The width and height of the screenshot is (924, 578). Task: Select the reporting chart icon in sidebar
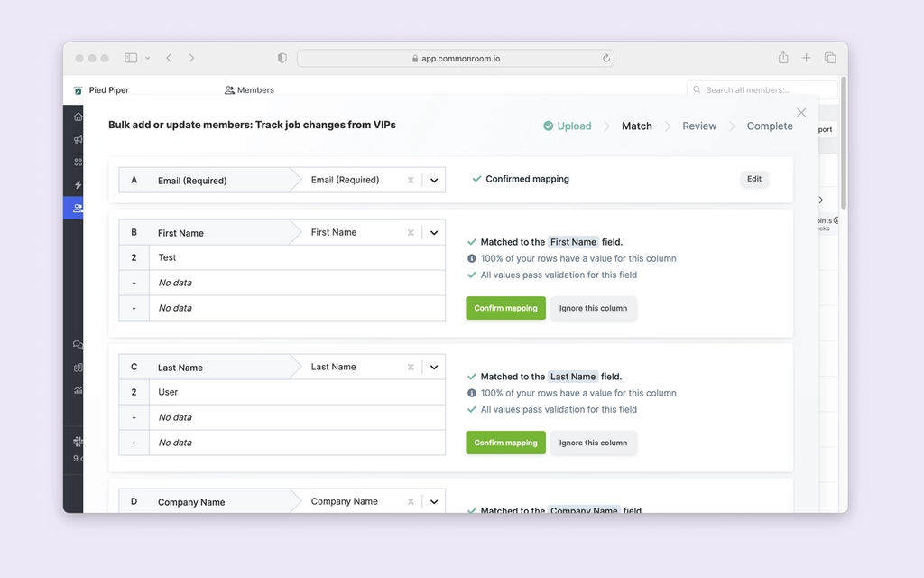coord(78,390)
